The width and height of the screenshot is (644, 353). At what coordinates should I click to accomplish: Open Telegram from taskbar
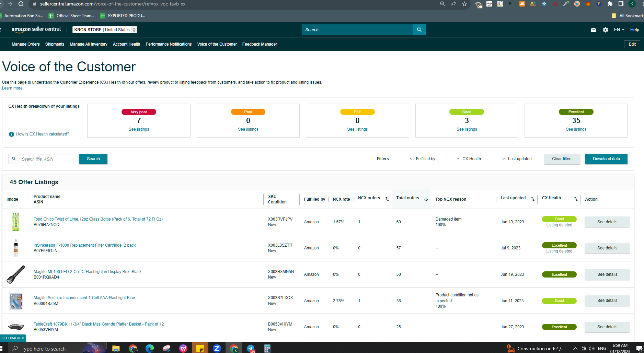[x=251, y=349]
